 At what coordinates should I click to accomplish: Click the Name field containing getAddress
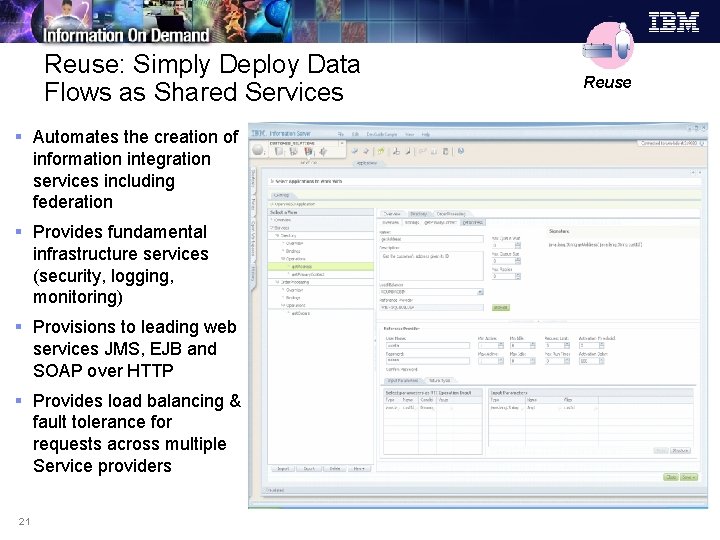click(x=431, y=239)
